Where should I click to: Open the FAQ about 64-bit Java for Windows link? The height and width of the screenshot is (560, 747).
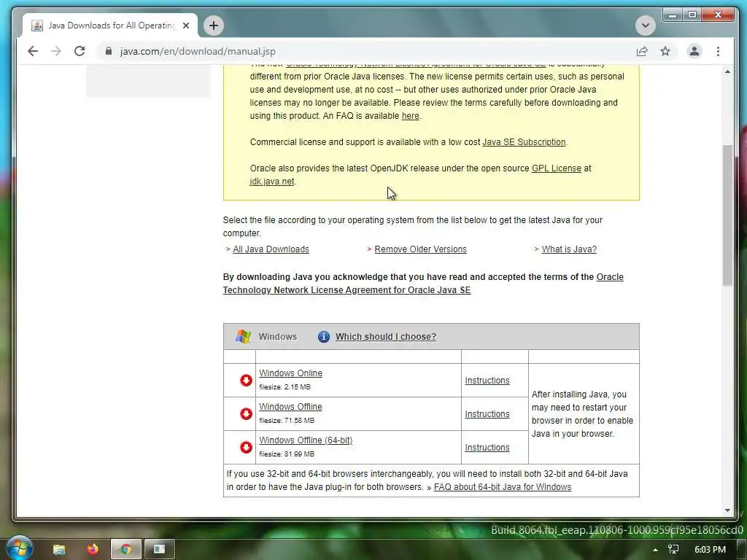[x=503, y=487]
